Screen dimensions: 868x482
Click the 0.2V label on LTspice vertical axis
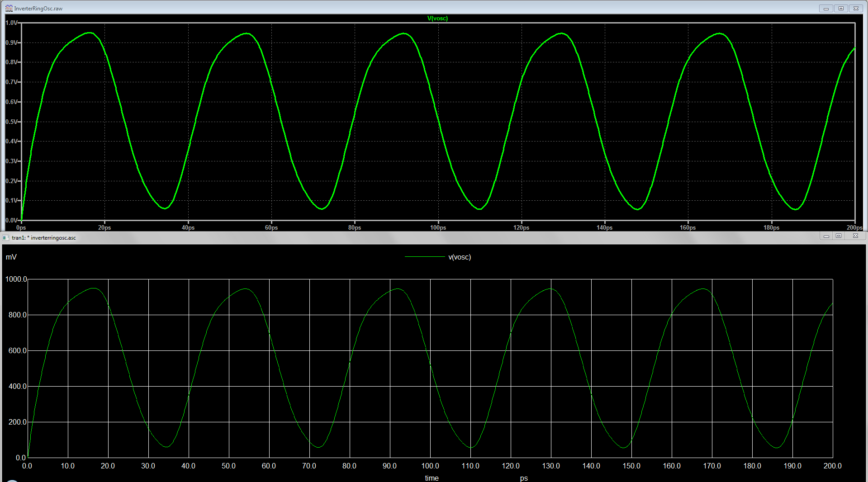coord(11,181)
